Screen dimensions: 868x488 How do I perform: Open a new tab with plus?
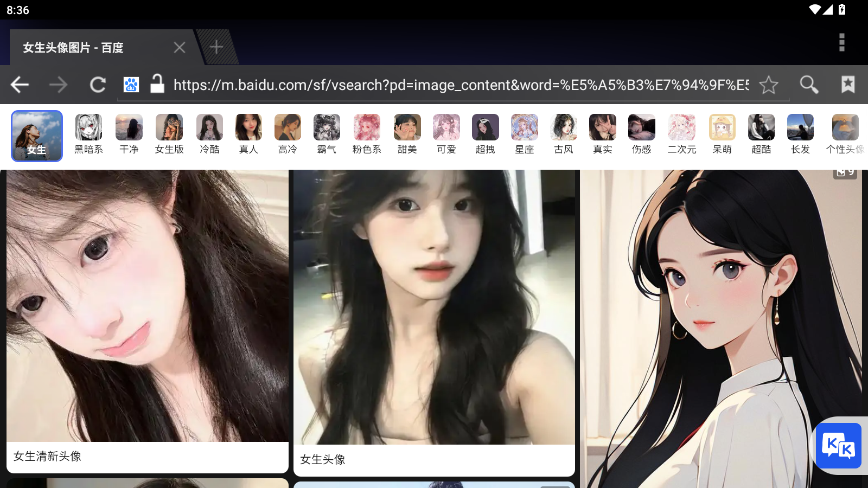coord(216,47)
